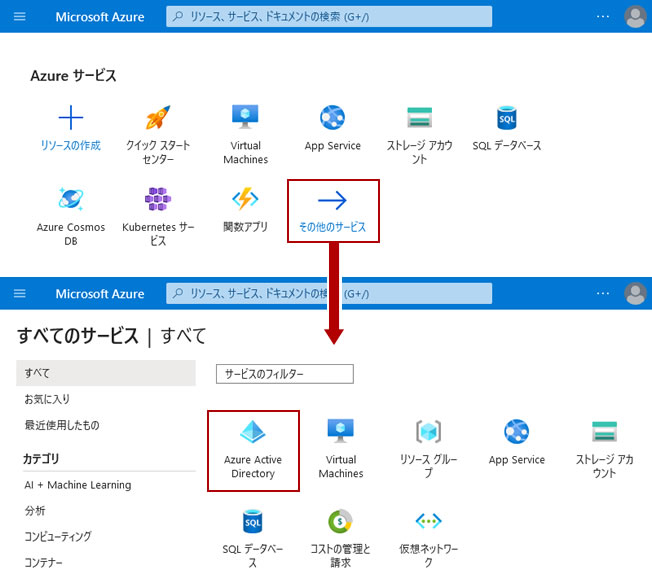Screen dimensions: 652x570
Task: Click Microsoft Azure logo text in the lower header
Action: point(100,294)
